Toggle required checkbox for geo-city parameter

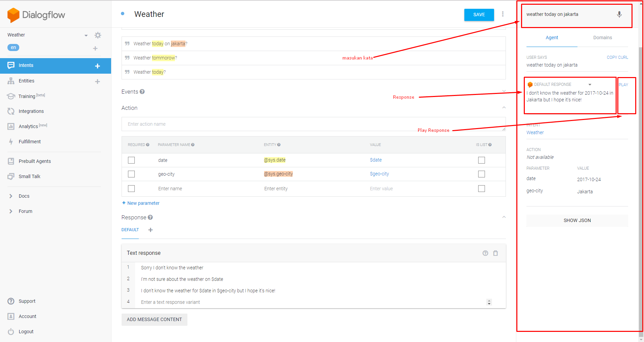131,174
